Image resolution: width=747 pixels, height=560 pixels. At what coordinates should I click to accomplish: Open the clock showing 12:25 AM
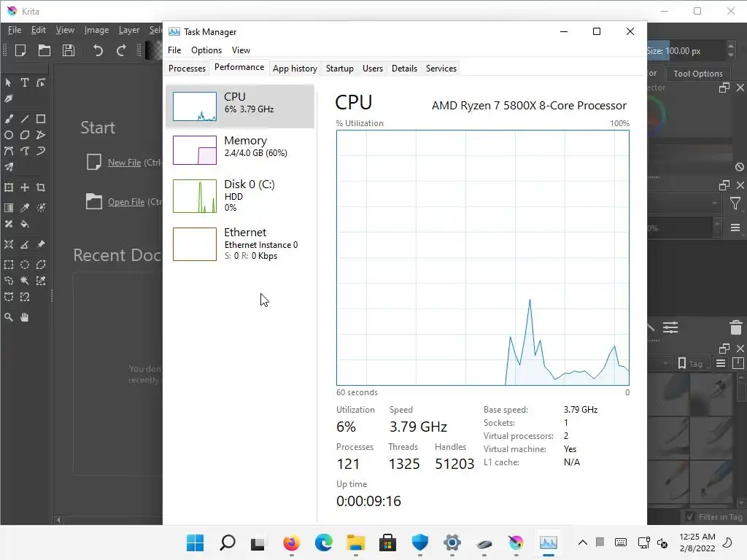pyautogui.click(x=697, y=542)
